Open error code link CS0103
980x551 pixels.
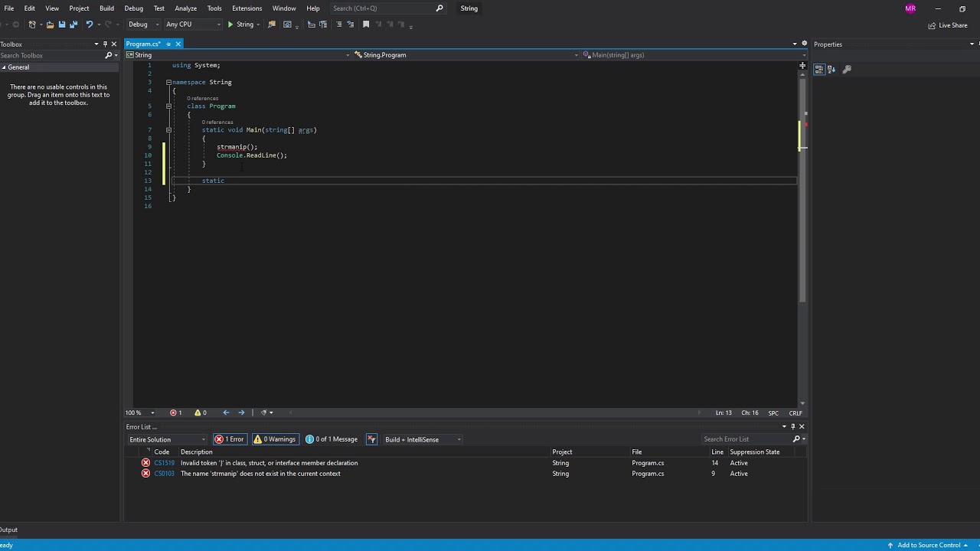pos(164,474)
